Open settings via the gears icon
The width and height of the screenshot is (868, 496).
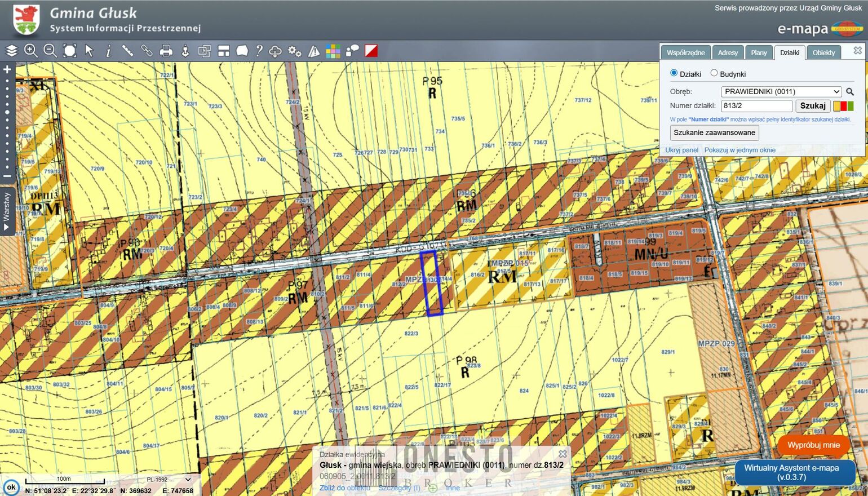(x=295, y=51)
